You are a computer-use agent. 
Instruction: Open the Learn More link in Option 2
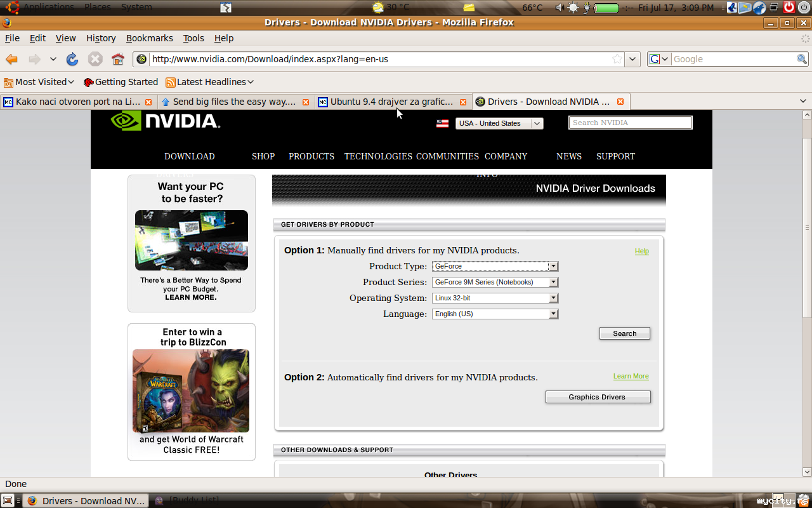631,377
